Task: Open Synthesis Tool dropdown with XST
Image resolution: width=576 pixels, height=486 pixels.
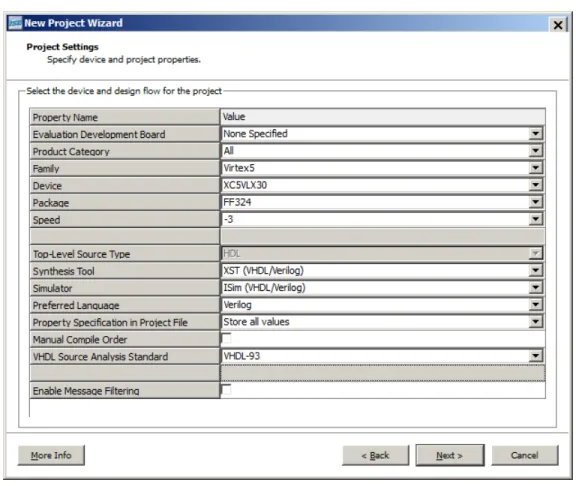Action: [x=536, y=270]
